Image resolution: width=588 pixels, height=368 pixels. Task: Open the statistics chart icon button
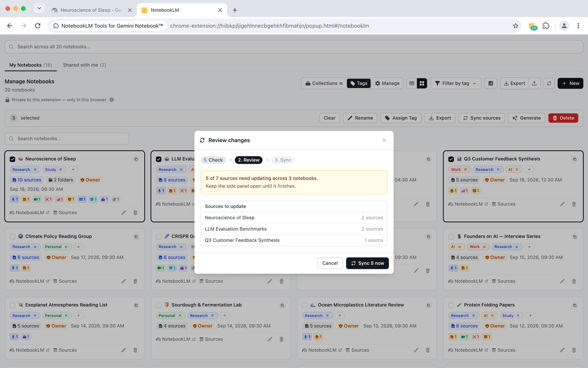pos(491,83)
